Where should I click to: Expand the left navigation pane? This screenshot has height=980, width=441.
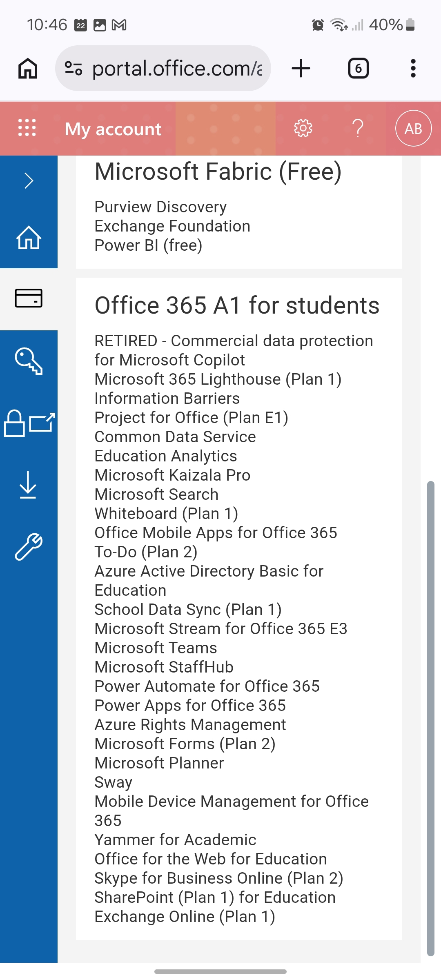point(29,180)
